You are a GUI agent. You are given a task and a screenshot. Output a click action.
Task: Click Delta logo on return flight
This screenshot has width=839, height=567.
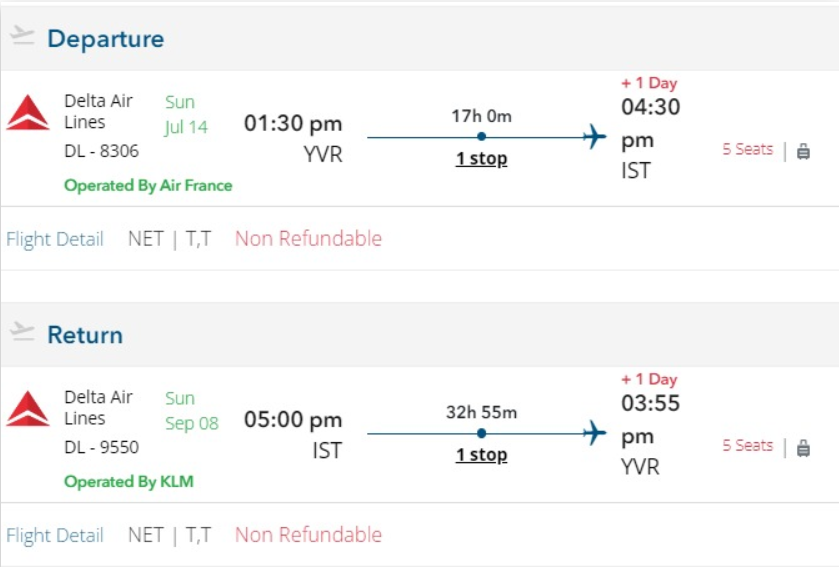click(x=28, y=409)
